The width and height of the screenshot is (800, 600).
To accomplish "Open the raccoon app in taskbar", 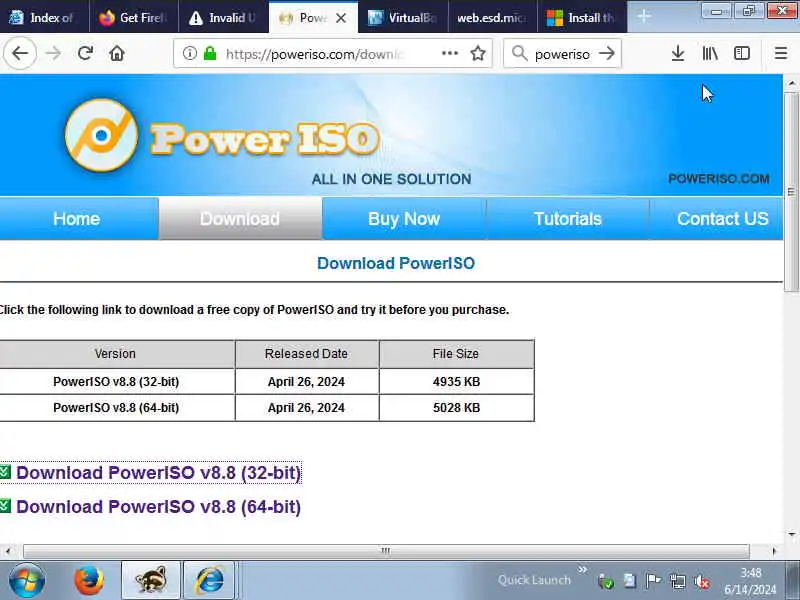I will point(151,580).
